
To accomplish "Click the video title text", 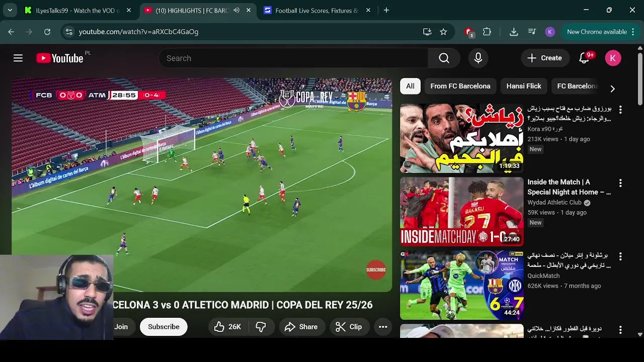I will [x=243, y=305].
